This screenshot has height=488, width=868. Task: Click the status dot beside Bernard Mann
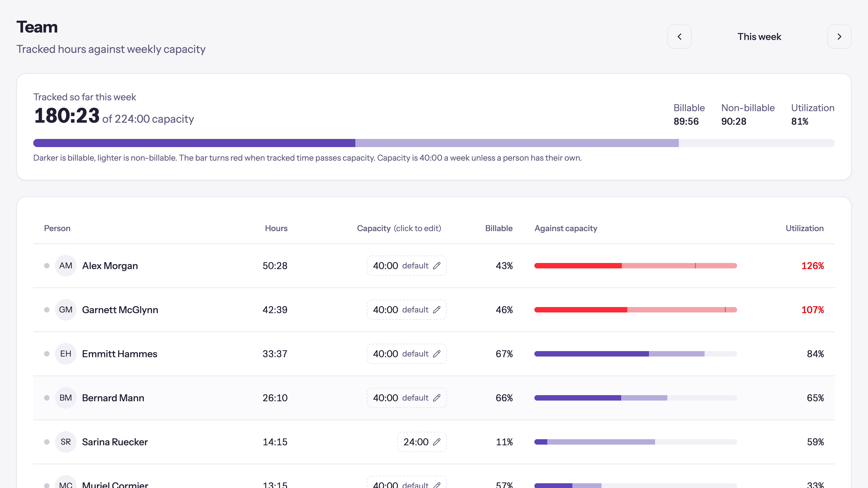click(47, 398)
